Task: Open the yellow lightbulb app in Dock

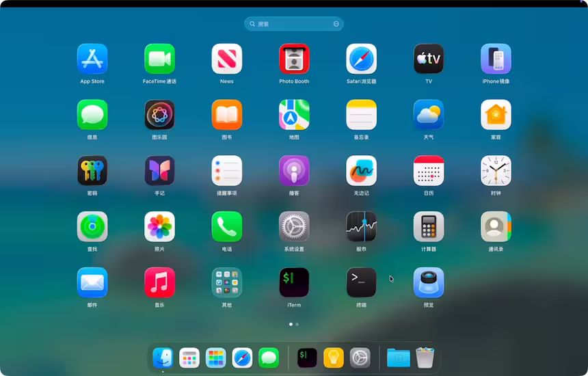Action: tap(334, 358)
